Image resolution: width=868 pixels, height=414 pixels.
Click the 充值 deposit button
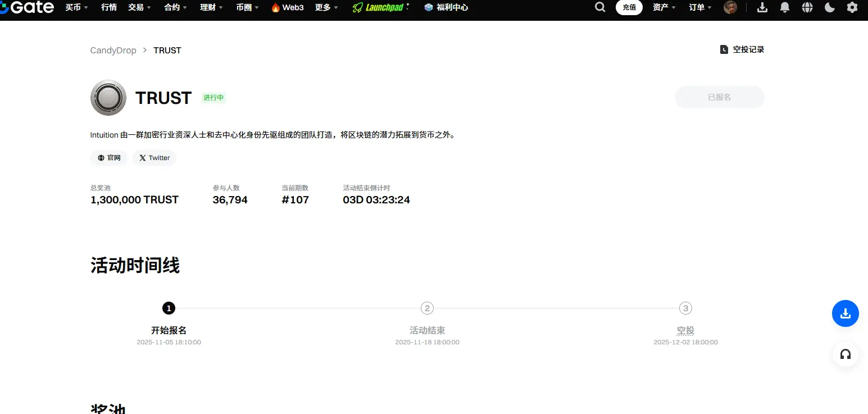629,7
